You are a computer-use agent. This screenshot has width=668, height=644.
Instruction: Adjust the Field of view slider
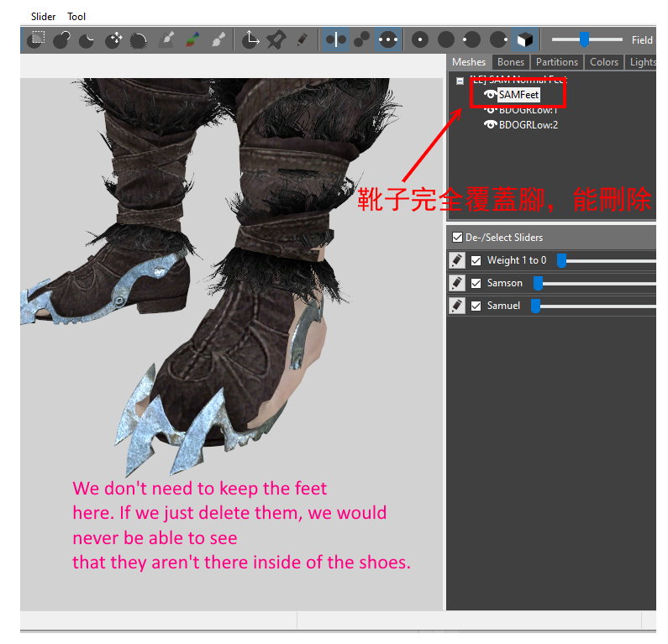click(585, 39)
